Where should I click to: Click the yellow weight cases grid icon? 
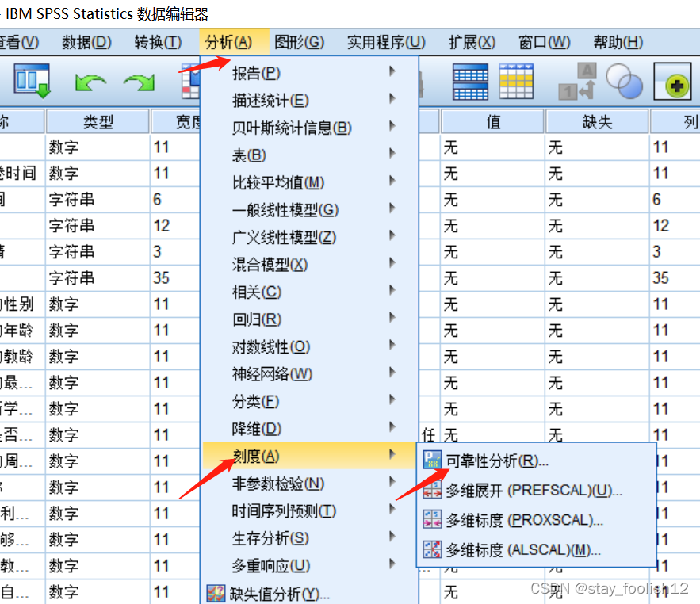point(516,82)
